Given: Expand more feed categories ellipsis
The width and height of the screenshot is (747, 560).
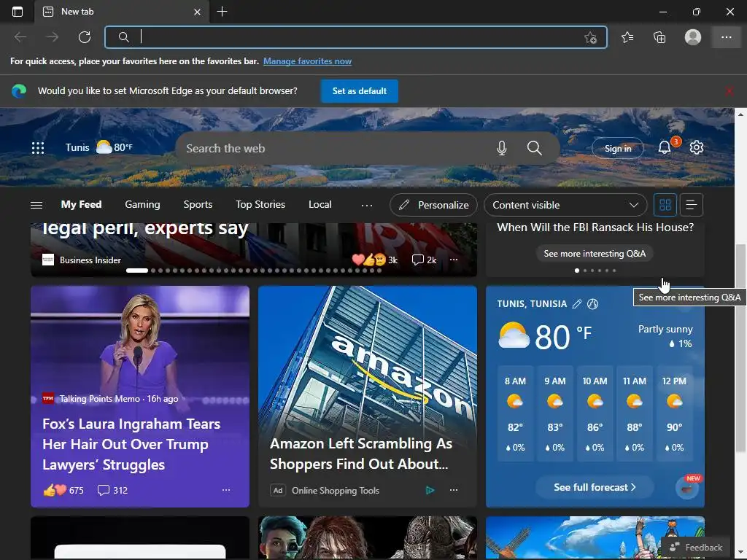Looking at the screenshot, I should coord(367,205).
